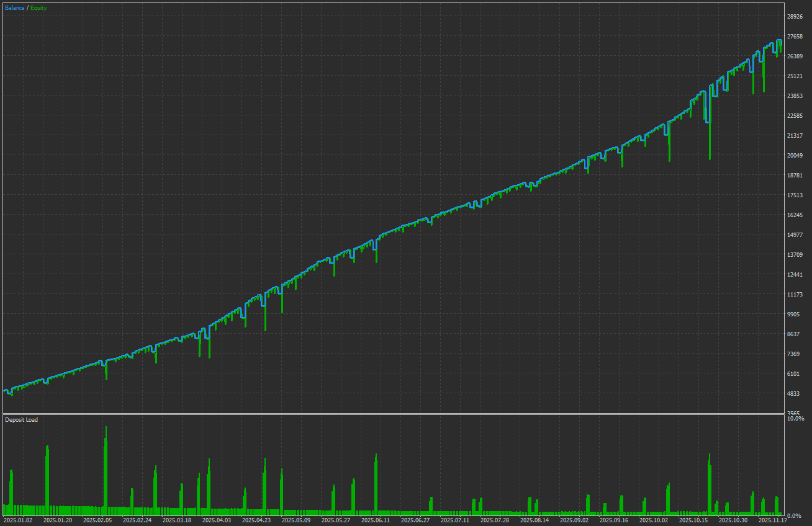Image resolution: width=812 pixels, height=526 pixels.
Task: Pick the 8637 axis label
Action: [x=793, y=334]
